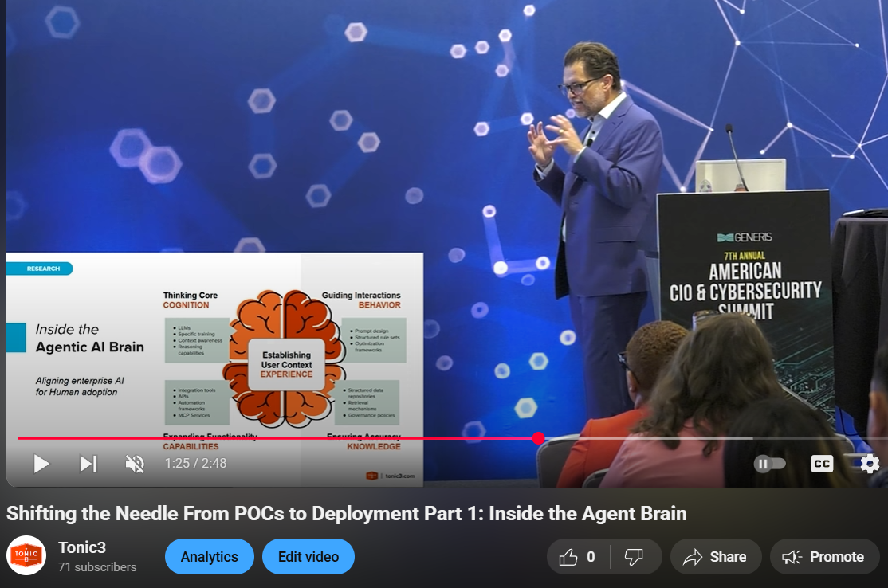Open video Analytics
This screenshot has height=588, width=888.
tap(210, 557)
